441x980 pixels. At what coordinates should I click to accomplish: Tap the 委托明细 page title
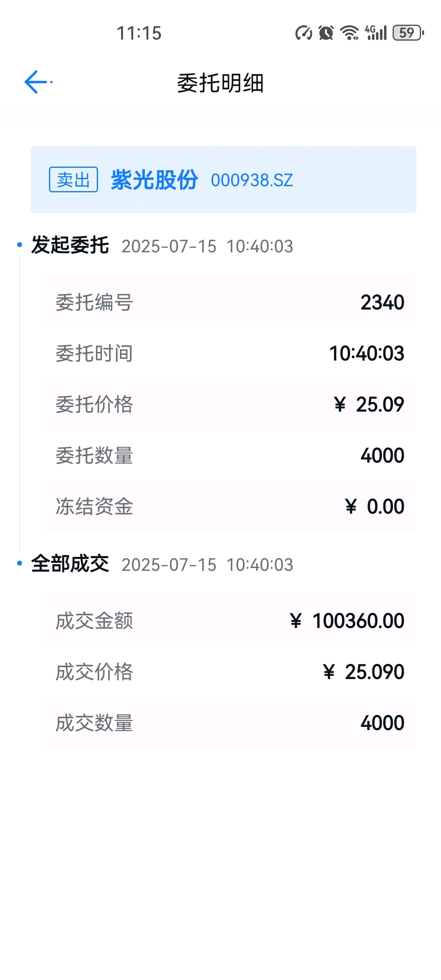pyautogui.click(x=220, y=83)
